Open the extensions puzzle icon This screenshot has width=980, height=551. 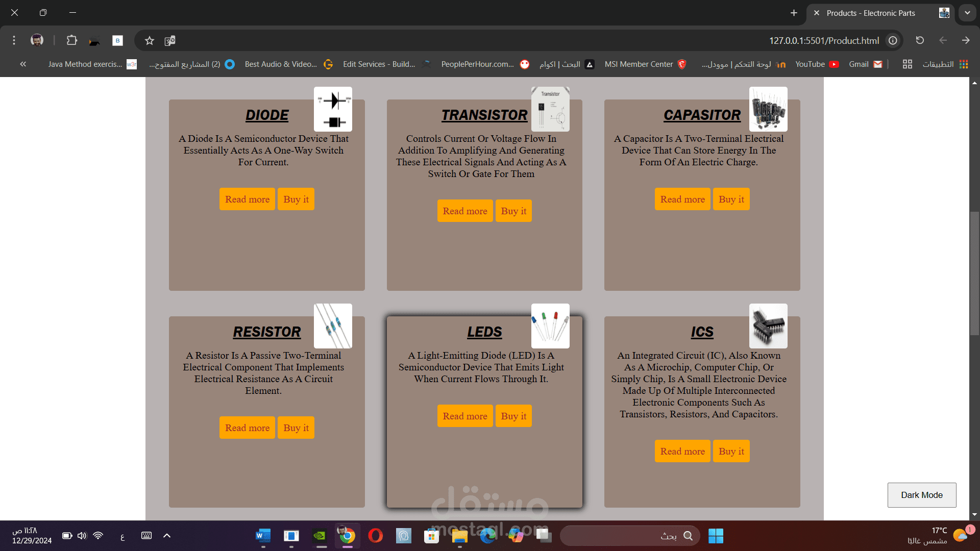pos(71,40)
